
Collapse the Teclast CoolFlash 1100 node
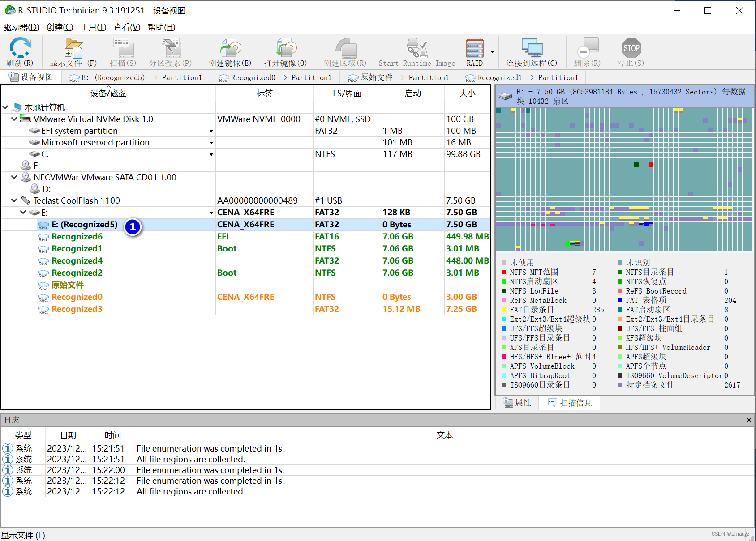14,200
